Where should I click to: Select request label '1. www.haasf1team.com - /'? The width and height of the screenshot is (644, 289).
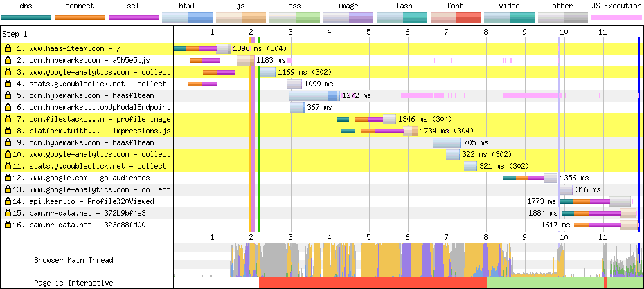coord(69,48)
